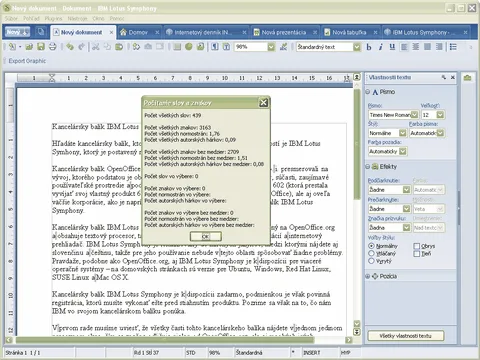Open the Štýl Normálne dropdown
Screen dimensions: 480x360
point(403,133)
